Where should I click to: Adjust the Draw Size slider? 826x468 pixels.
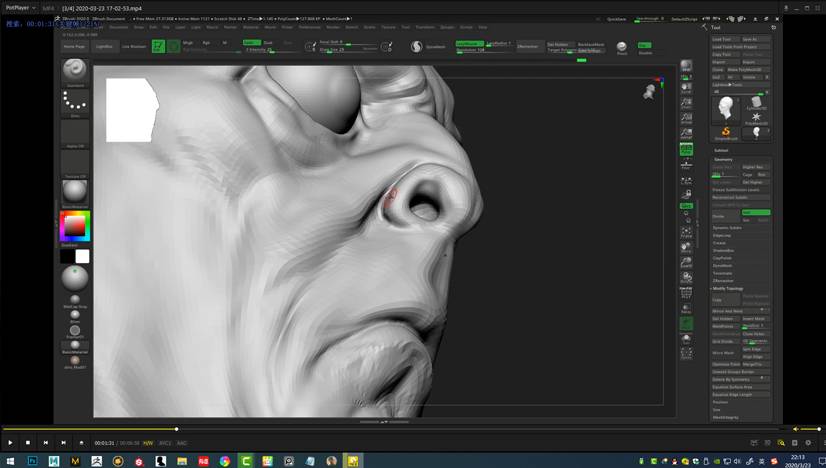point(348,50)
